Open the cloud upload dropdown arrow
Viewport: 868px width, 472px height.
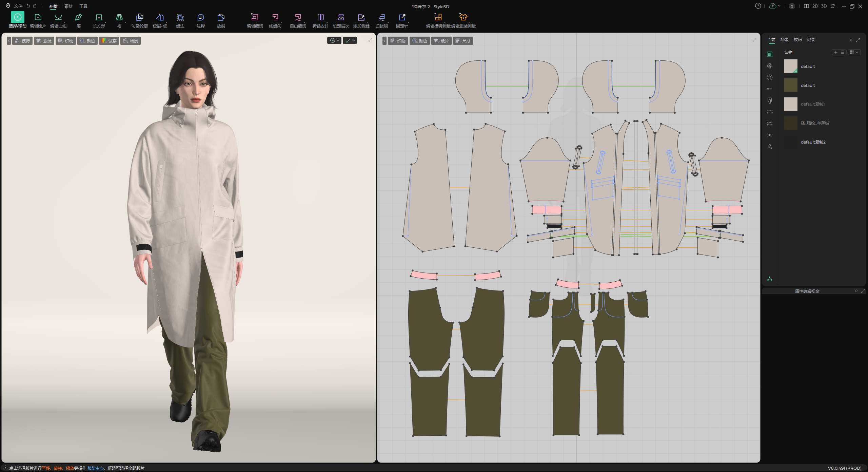coord(779,6)
